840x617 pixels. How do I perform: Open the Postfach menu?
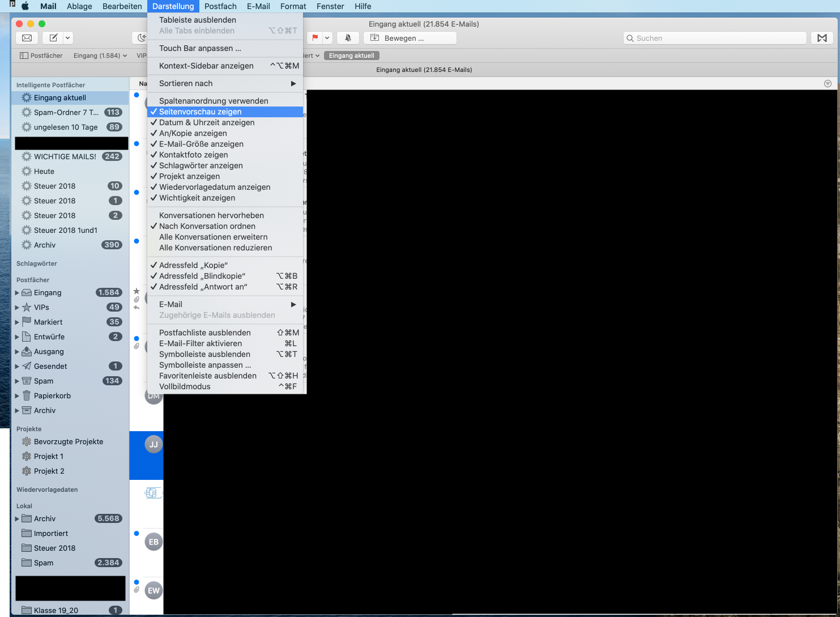[220, 6]
